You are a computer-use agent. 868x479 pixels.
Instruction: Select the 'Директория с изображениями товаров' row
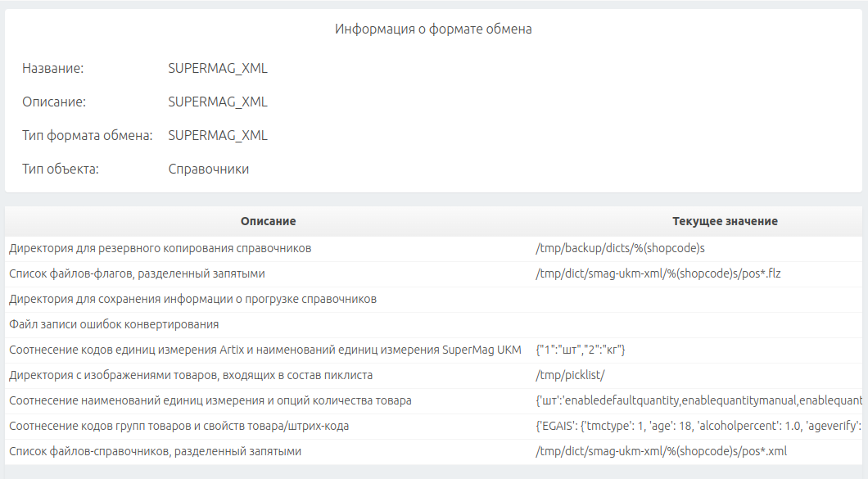(433, 376)
